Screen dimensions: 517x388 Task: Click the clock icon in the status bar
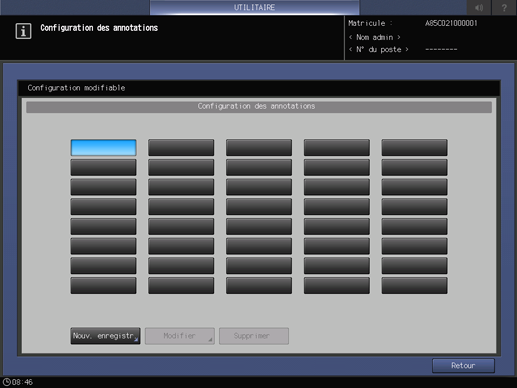point(7,382)
